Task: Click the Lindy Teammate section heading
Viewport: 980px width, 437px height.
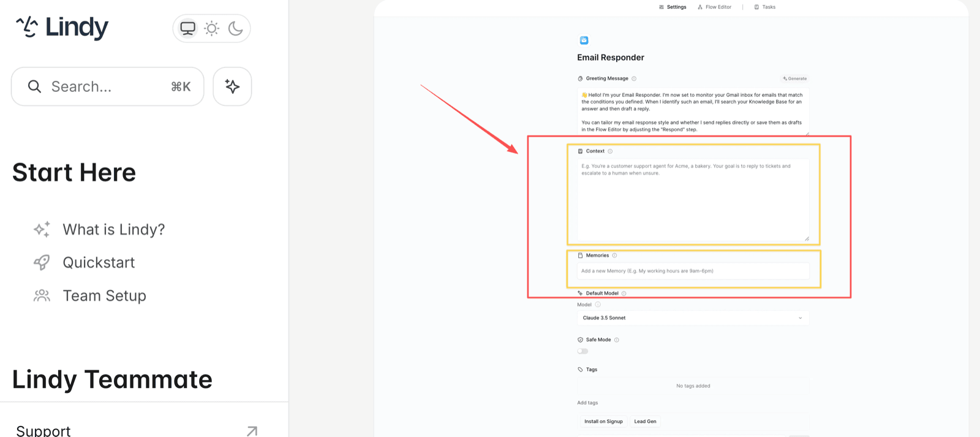Action: point(112,379)
